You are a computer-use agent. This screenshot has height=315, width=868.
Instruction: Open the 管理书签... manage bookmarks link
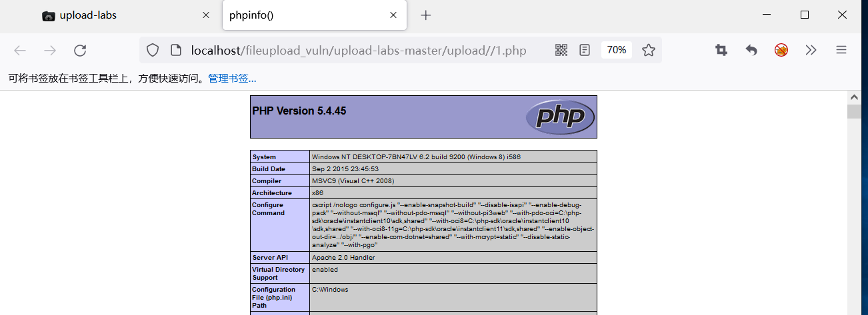pyautogui.click(x=232, y=79)
